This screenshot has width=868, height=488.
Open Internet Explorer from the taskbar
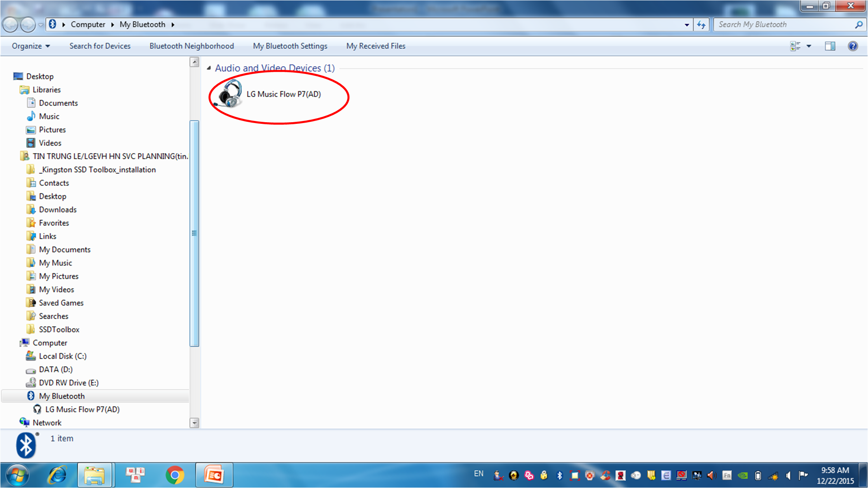pyautogui.click(x=57, y=475)
